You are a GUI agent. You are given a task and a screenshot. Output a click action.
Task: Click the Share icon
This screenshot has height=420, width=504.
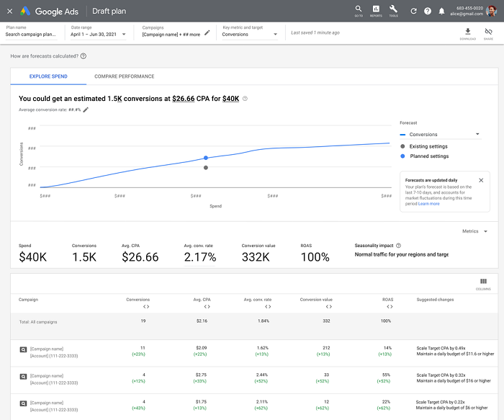489,32
